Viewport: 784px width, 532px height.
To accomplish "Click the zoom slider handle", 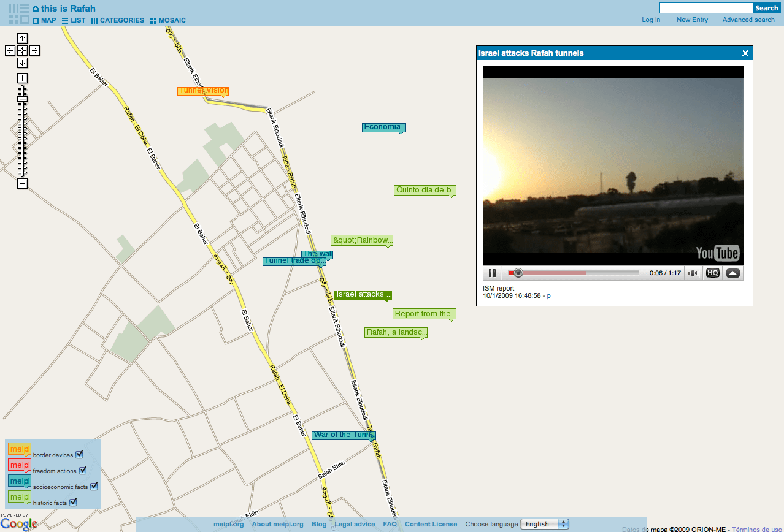I will pos(22,99).
